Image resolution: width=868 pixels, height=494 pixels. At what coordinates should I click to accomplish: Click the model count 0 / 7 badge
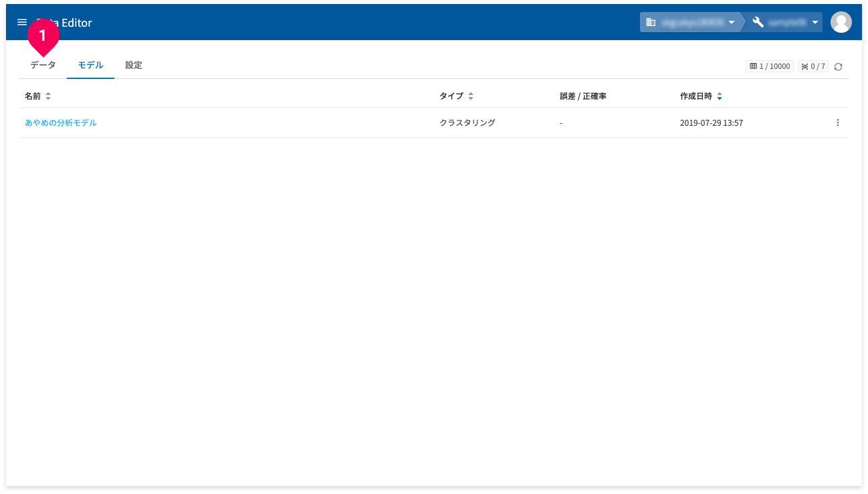click(813, 66)
